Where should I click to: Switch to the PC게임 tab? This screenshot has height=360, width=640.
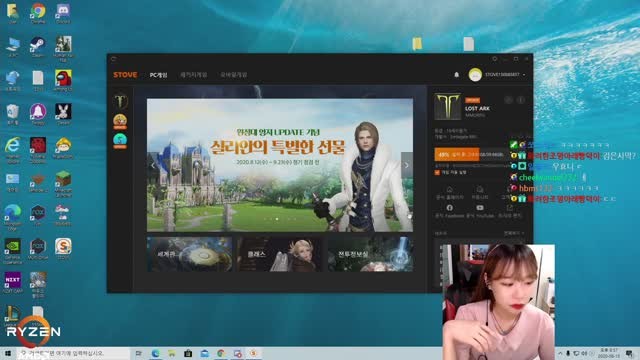pos(158,75)
